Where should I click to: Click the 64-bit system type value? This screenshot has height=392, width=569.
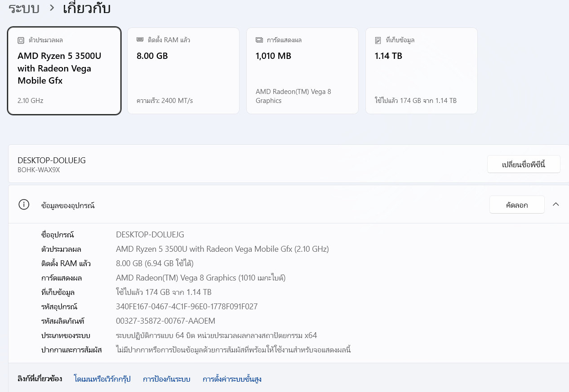(216, 335)
